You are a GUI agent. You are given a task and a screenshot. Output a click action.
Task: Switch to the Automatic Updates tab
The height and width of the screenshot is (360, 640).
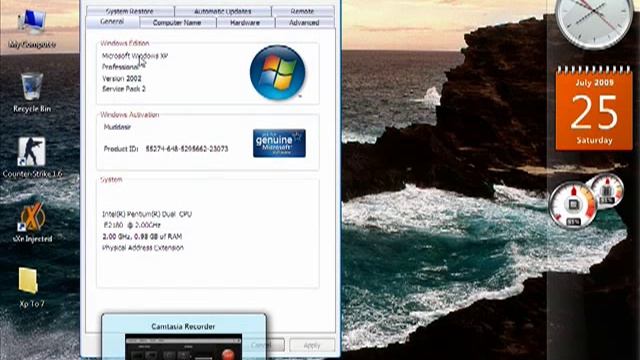(223, 11)
